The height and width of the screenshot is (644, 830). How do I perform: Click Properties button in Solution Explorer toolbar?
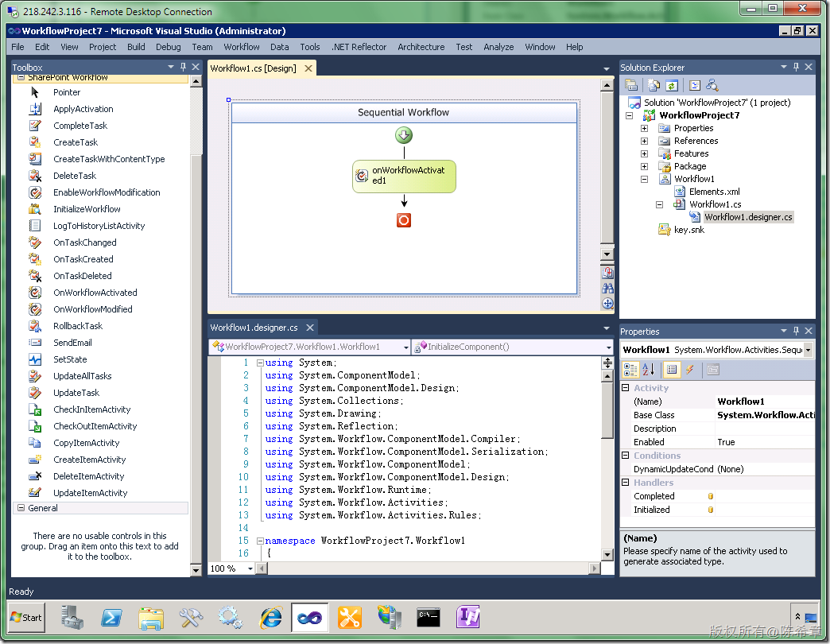[x=631, y=85]
